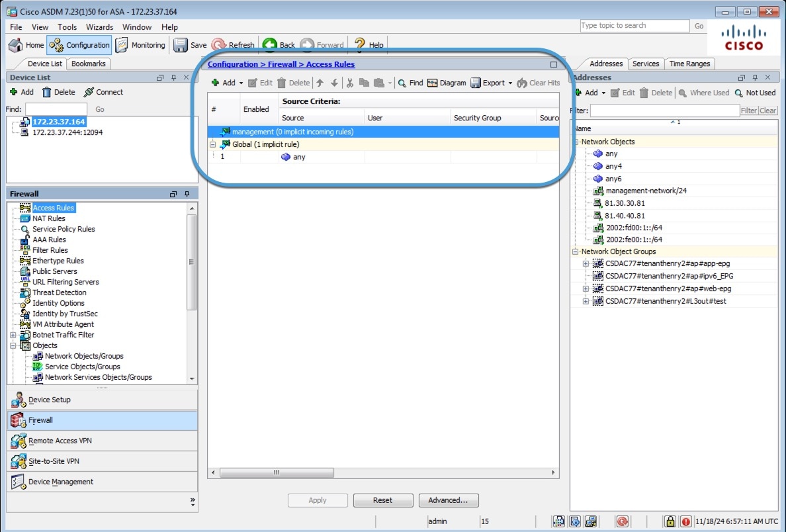
Task: Select the management implicit rules row
Action: click(384, 132)
